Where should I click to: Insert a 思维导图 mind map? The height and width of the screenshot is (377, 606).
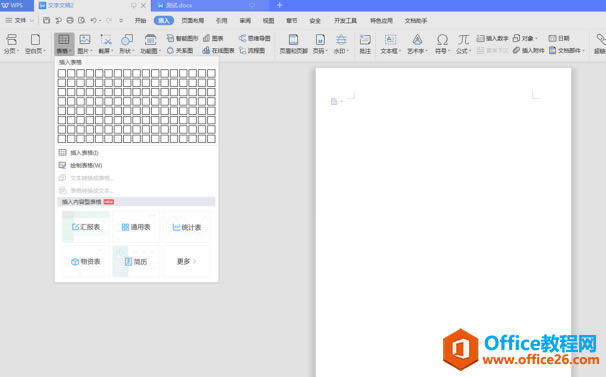[254, 38]
